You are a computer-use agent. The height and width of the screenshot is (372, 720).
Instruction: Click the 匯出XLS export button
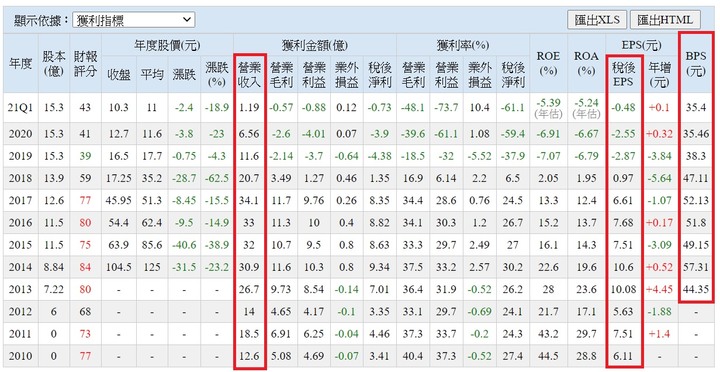tap(596, 20)
